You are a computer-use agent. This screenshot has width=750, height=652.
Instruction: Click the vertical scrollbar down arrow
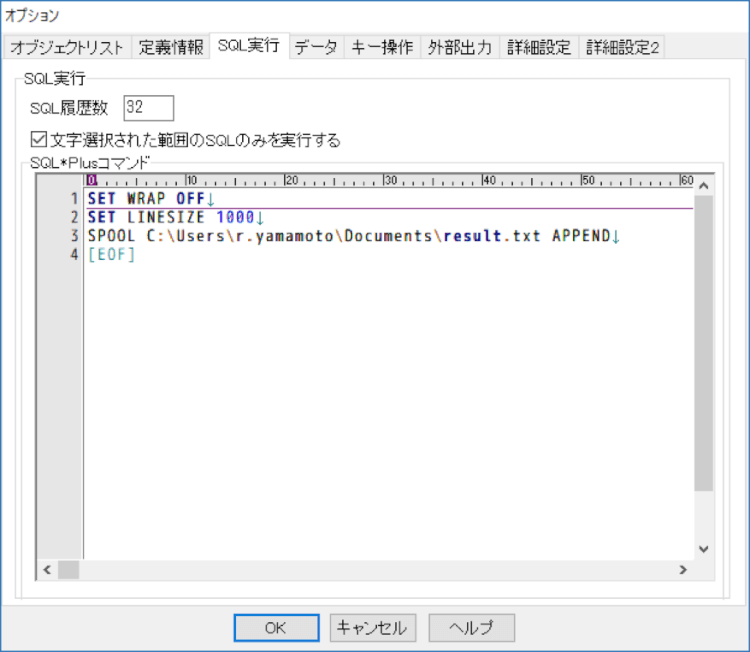(x=703, y=549)
